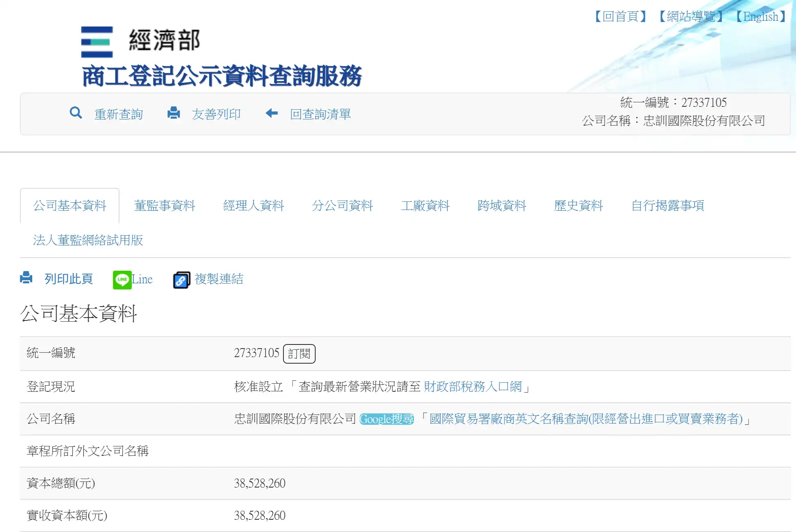Viewport: 796px width, 532px height.
Task: Share via the green Line icon
Action: 122,280
